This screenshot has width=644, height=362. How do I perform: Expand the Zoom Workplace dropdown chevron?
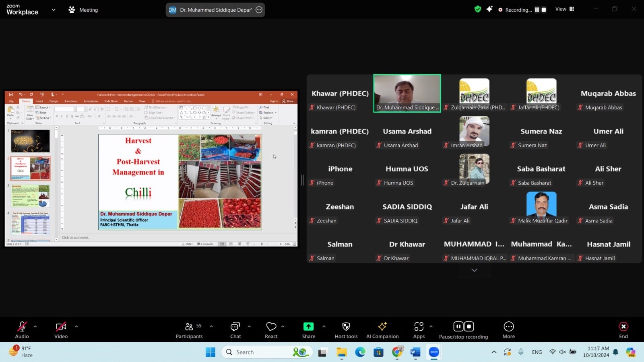pos(54,10)
